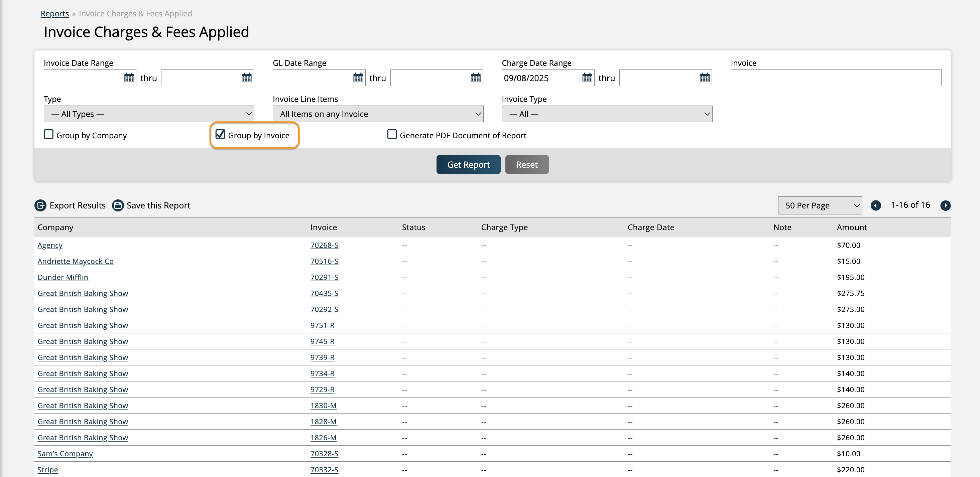Open Invoice Date Range end calendar icon

coord(247,78)
